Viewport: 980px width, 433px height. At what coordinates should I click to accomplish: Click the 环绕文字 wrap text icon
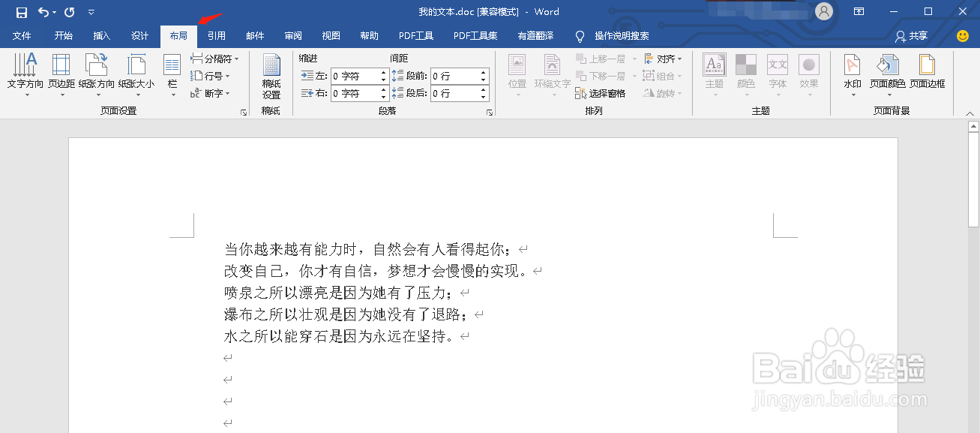pyautogui.click(x=553, y=75)
